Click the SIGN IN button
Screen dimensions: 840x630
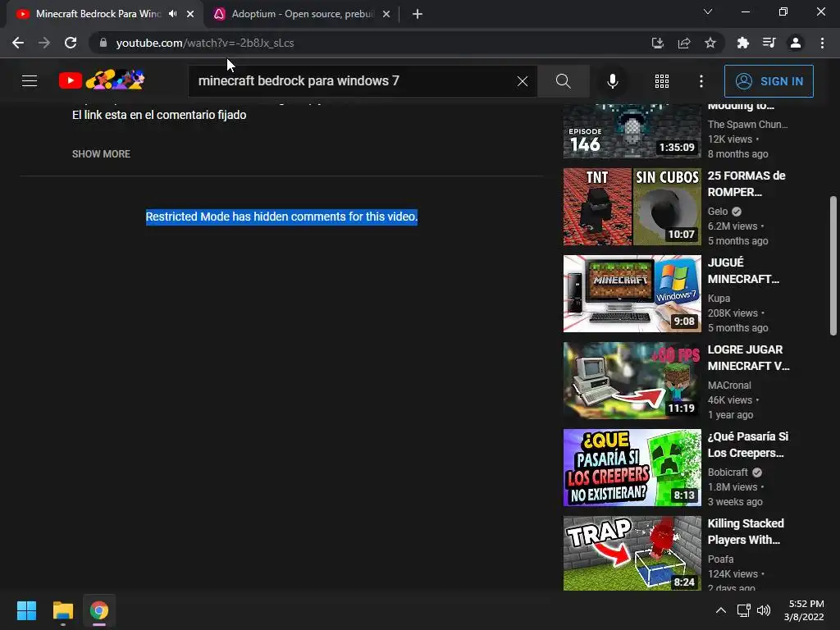pos(769,81)
